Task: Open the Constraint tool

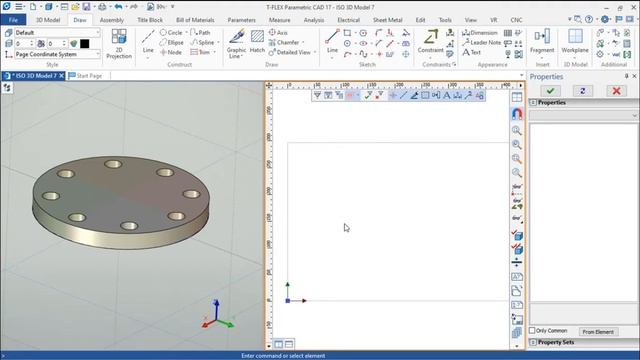Action: click(x=430, y=41)
